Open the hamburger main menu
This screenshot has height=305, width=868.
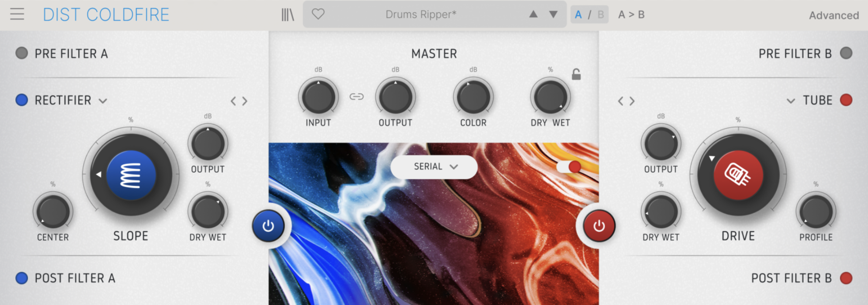(x=17, y=14)
